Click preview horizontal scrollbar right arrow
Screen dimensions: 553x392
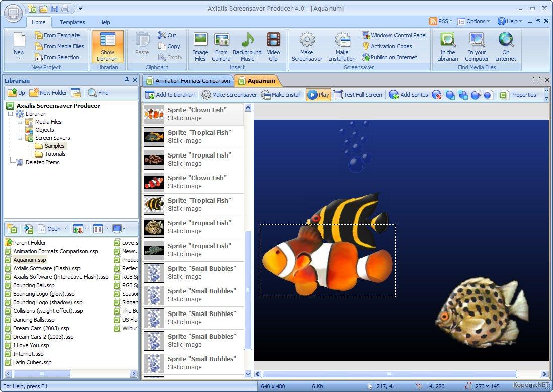coord(544,374)
